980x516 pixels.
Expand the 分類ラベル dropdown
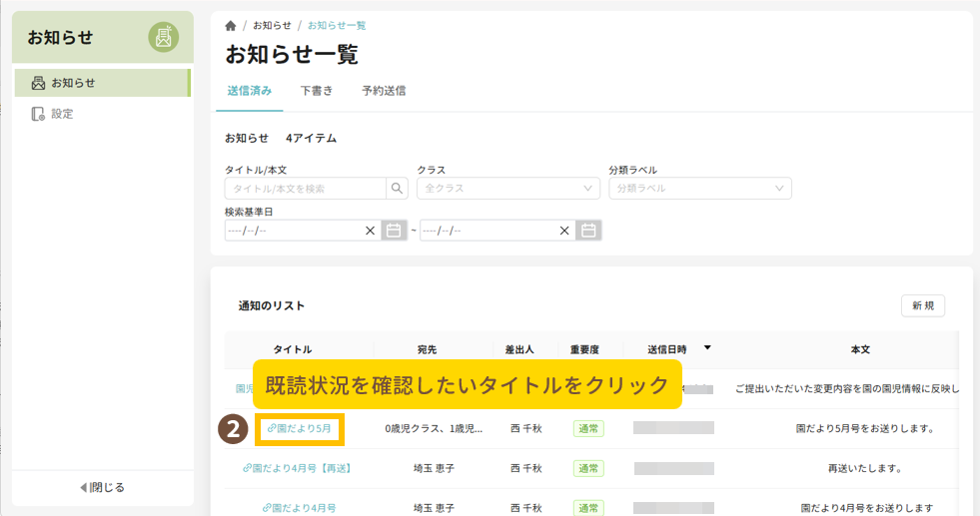click(699, 188)
